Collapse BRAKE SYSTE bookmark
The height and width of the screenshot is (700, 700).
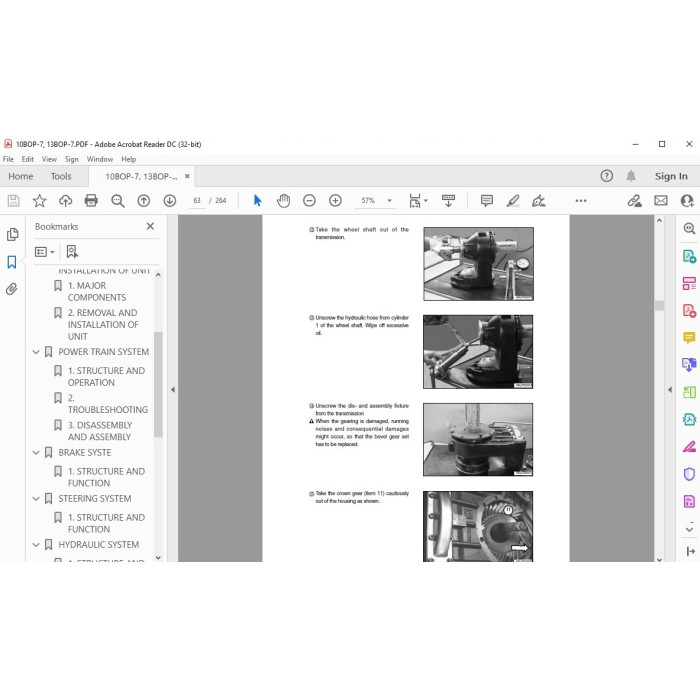[x=36, y=453]
